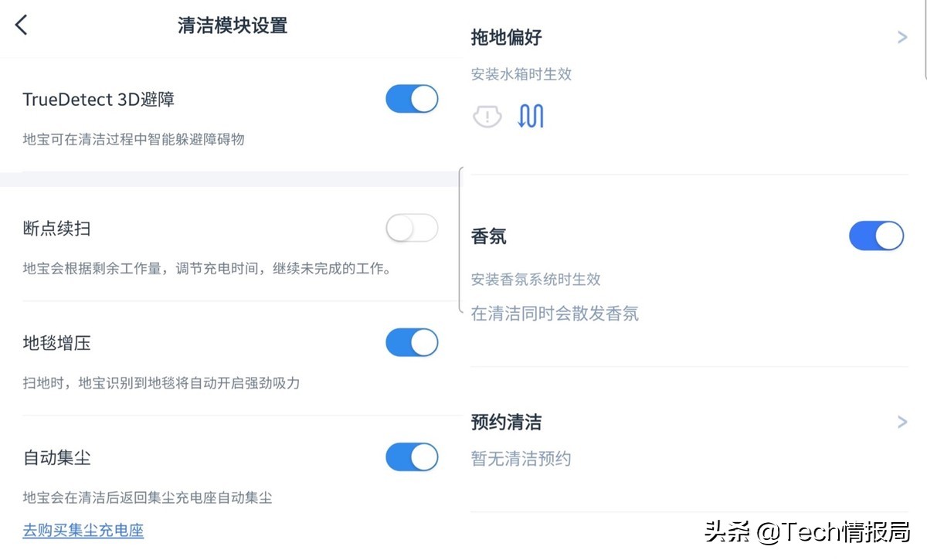
Task: Select the water tank warning icon
Action: click(487, 116)
